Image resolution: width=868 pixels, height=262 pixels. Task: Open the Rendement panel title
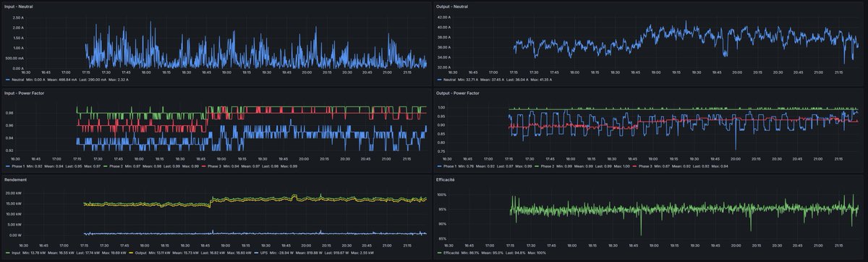(15, 179)
